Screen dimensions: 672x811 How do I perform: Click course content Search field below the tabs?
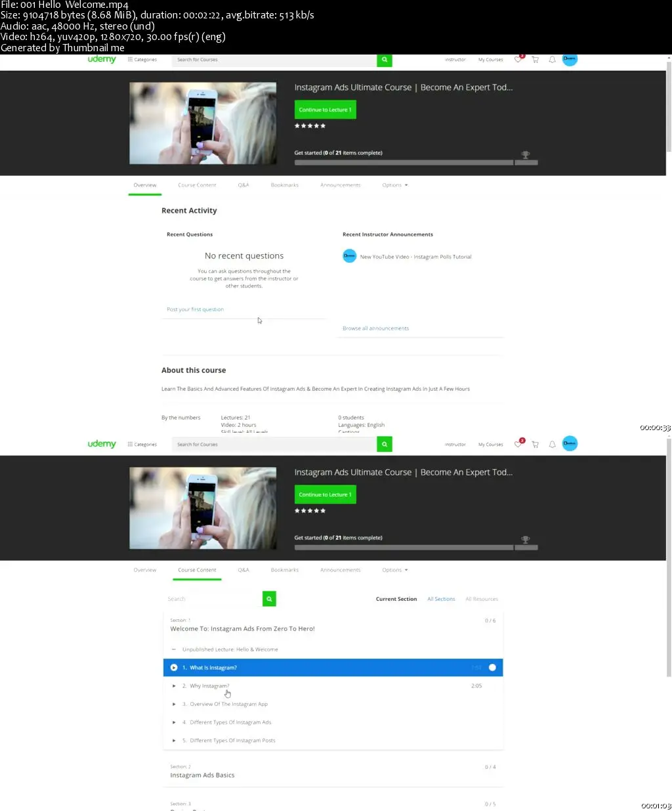(213, 599)
